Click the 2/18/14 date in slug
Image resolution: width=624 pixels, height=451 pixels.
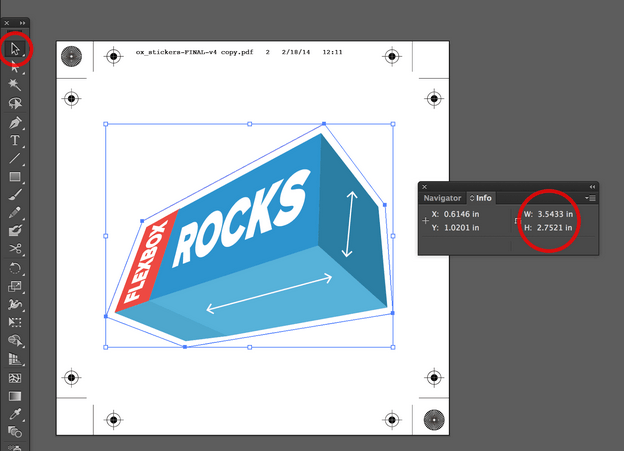coord(296,52)
